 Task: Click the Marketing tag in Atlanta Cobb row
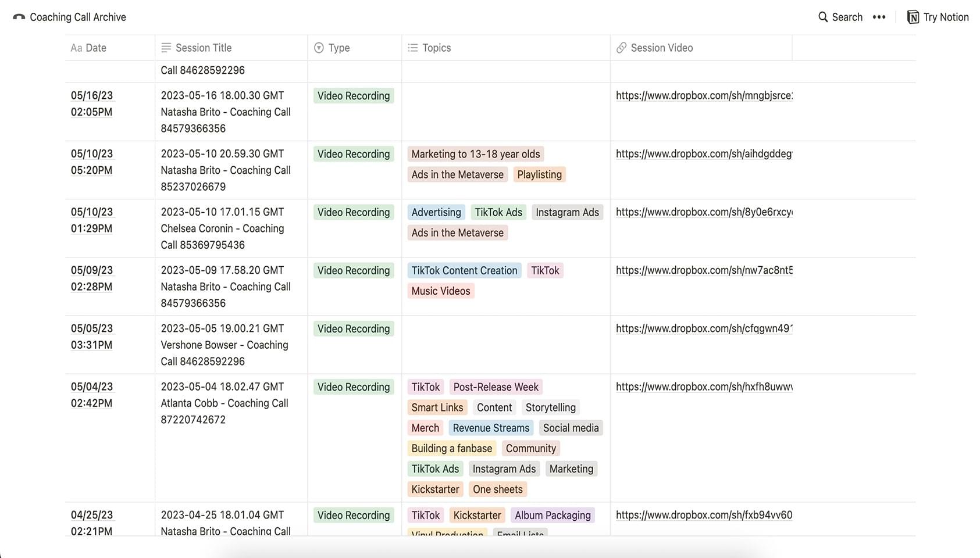[x=571, y=468]
